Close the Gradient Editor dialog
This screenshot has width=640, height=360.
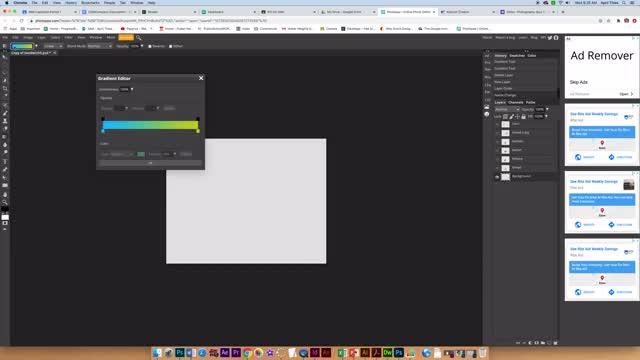click(x=201, y=78)
